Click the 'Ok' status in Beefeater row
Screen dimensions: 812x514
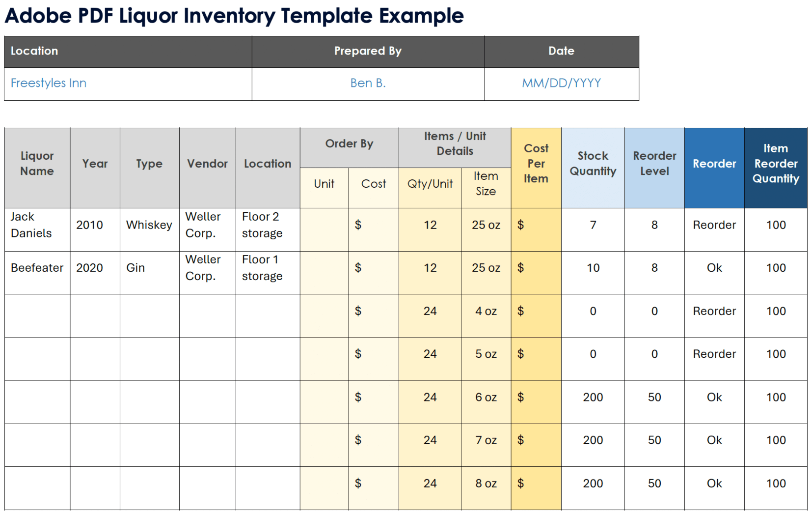pyautogui.click(x=714, y=273)
